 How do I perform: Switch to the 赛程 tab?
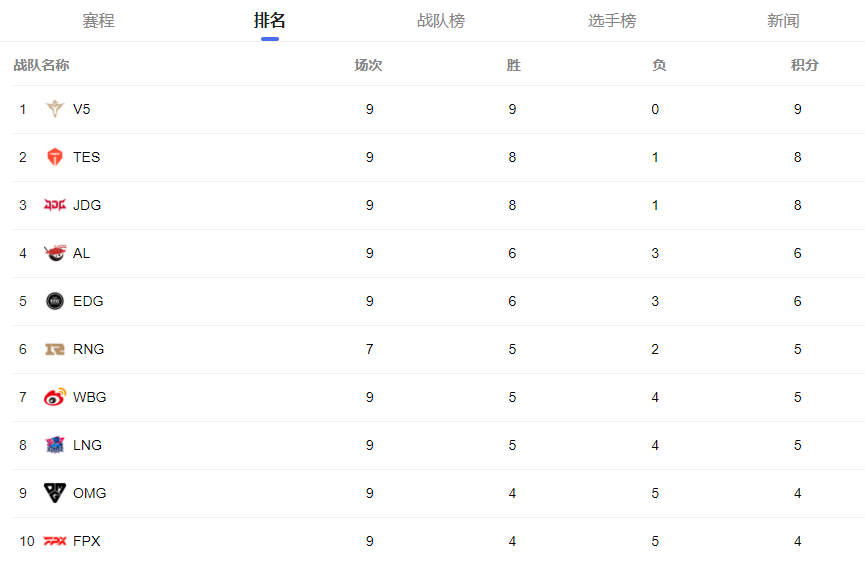[x=98, y=21]
